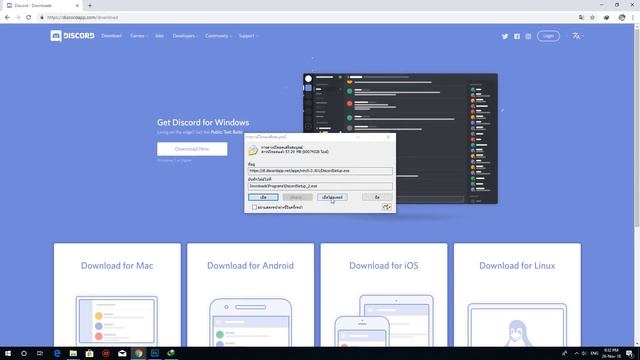Click the Download for Linux heading

517,266
